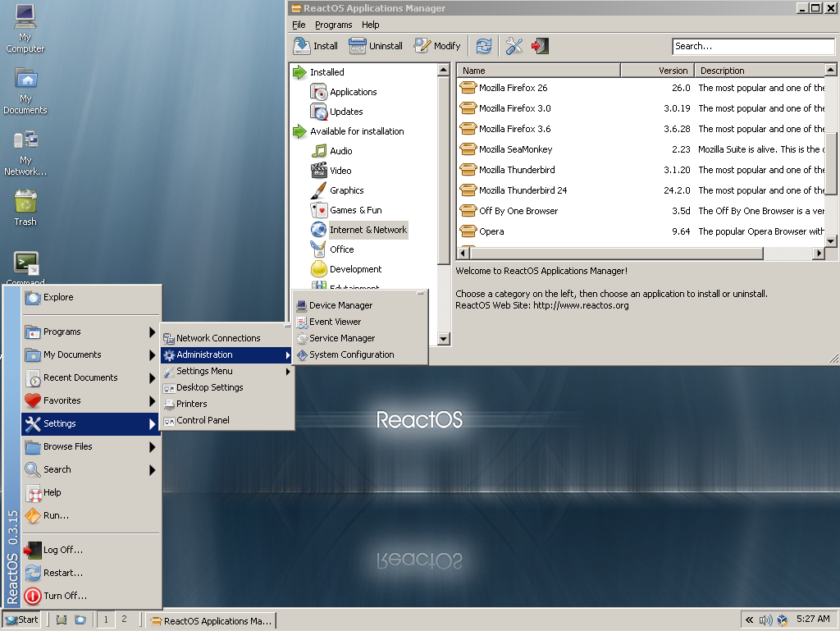Open Settings via the wrench and screwdriver toolbar icon
This screenshot has height=631, width=840.
[514, 46]
